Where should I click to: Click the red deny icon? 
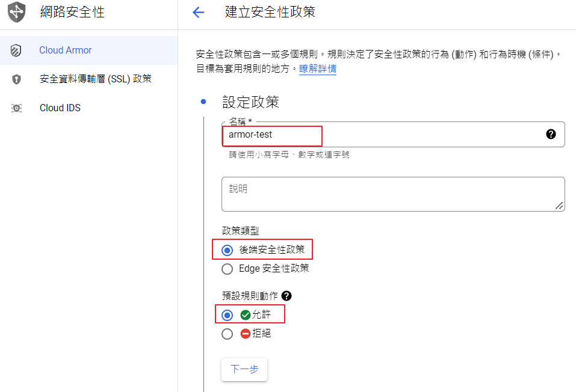245,333
